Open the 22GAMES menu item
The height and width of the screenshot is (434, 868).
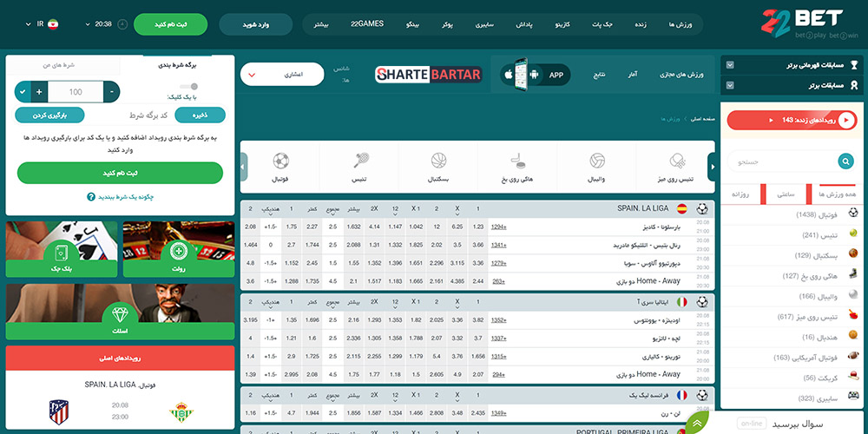(367, 24)
